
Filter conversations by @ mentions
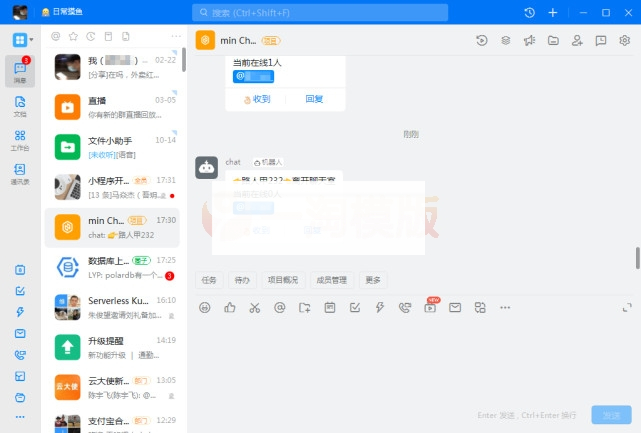[x=56, y=36]
